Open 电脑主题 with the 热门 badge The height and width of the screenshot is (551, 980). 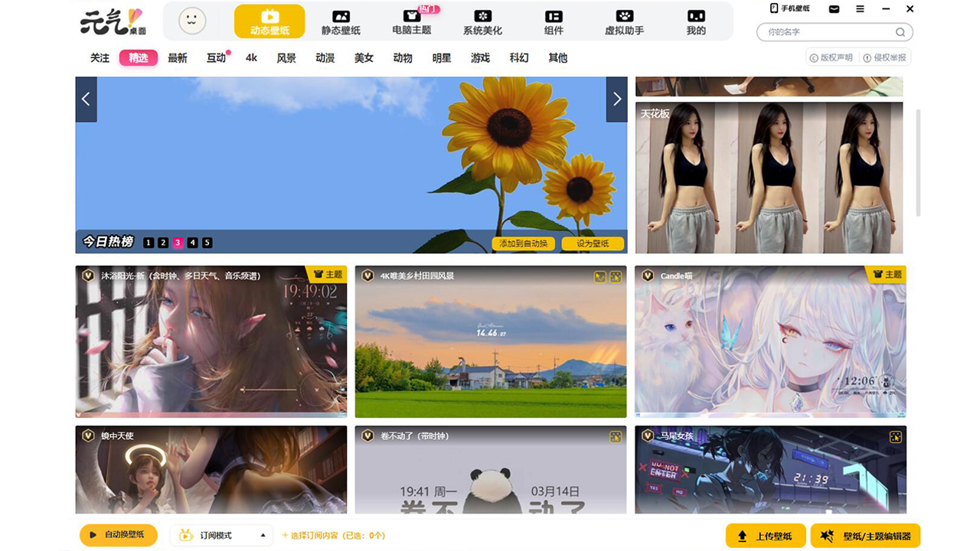pyautogui.click(x=411, y=21)
